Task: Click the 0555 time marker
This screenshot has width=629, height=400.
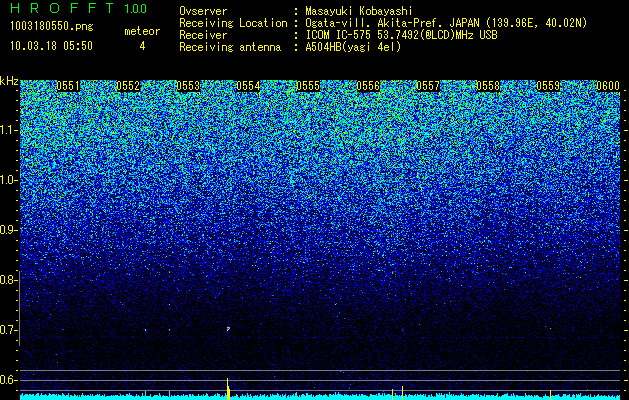Action: (x=308, y=86)
